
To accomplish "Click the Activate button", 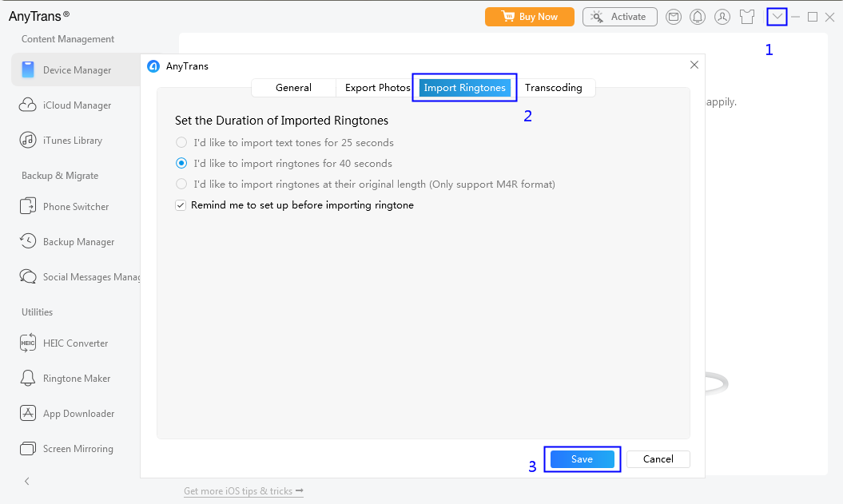I will tap(620, 17).
